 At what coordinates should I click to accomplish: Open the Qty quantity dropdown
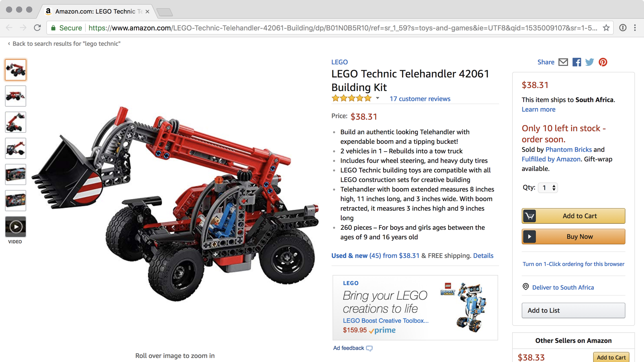(x=548, y=188)
